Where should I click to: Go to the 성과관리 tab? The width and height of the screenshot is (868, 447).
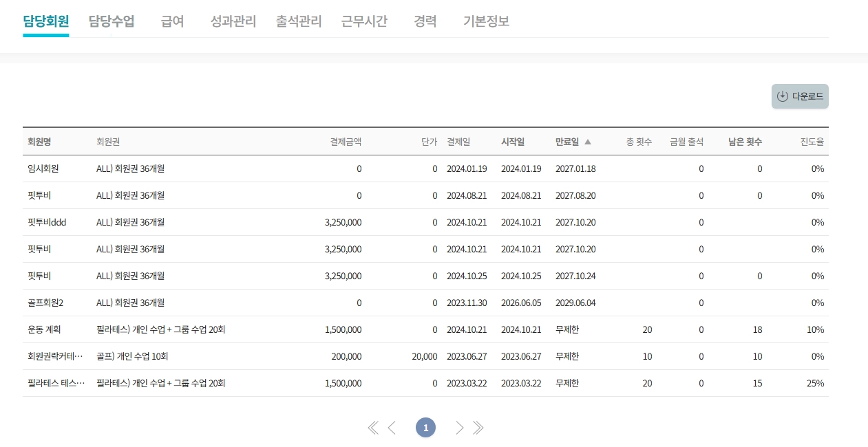click(233, 21)
